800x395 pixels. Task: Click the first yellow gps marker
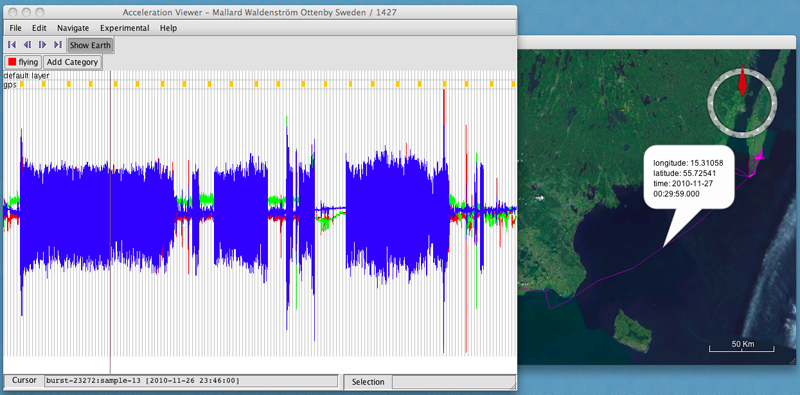coord(21,84)
